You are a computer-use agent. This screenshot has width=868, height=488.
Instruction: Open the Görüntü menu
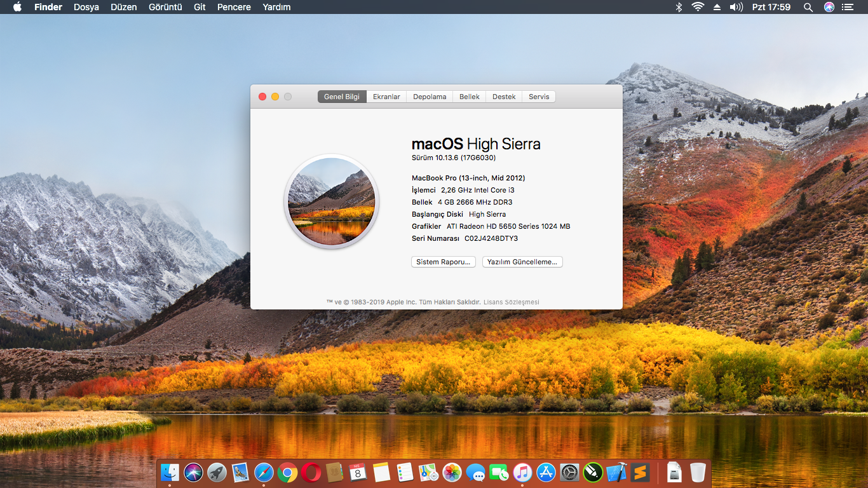tap(165, 7)
